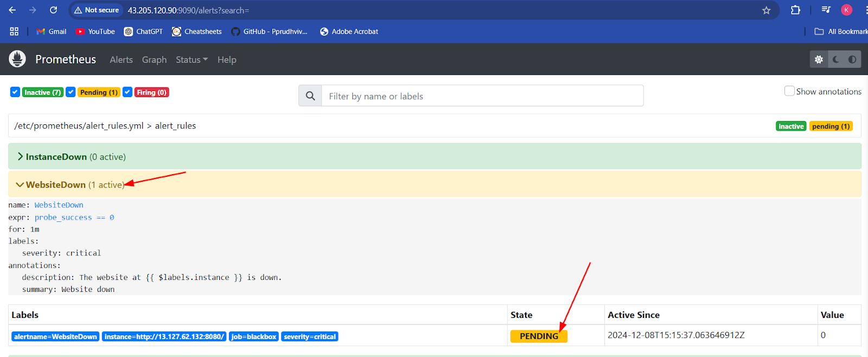Click the Pending (1) yellow badge
Screen dimensions: 868x357
[99, 92]
